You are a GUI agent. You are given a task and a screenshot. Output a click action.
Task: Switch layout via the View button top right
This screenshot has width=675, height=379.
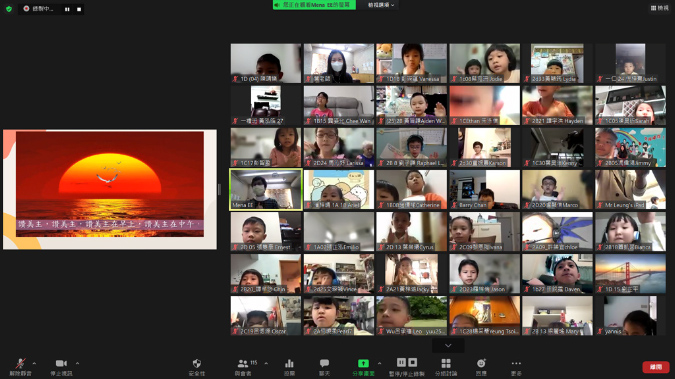[660, 8]
